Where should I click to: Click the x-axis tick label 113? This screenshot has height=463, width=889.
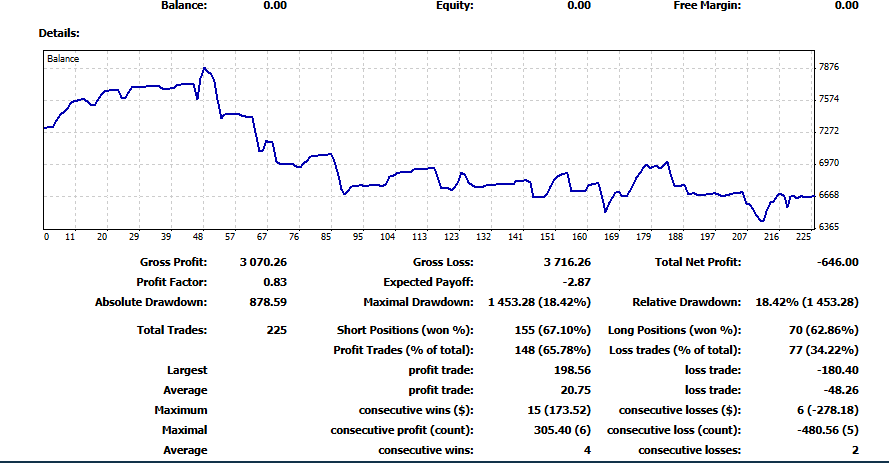pos(420,237)
